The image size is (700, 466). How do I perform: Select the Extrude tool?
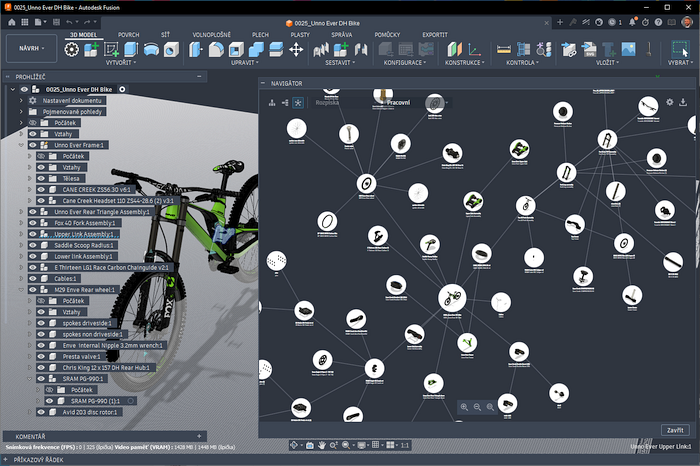click(x=131, y=49)
